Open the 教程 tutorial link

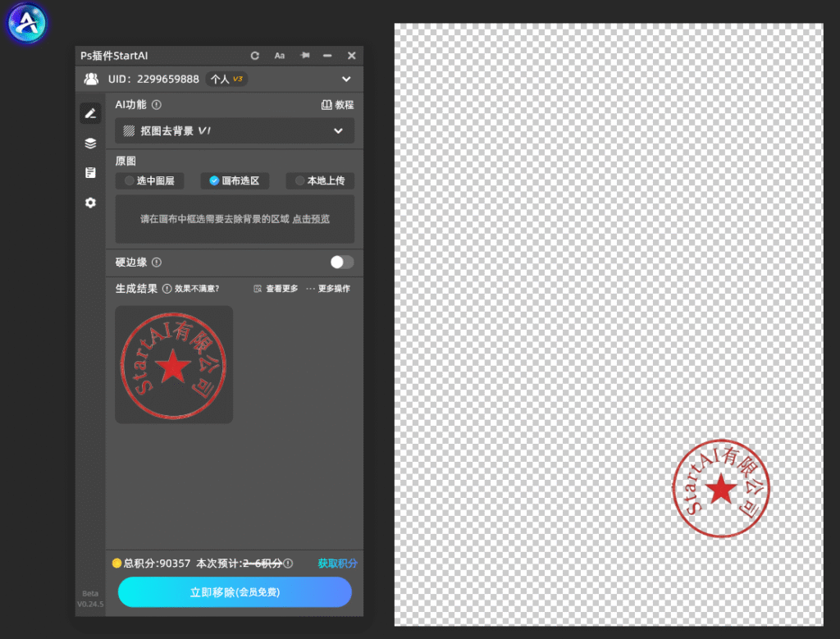pyautogui.click(x=337, y=105)
